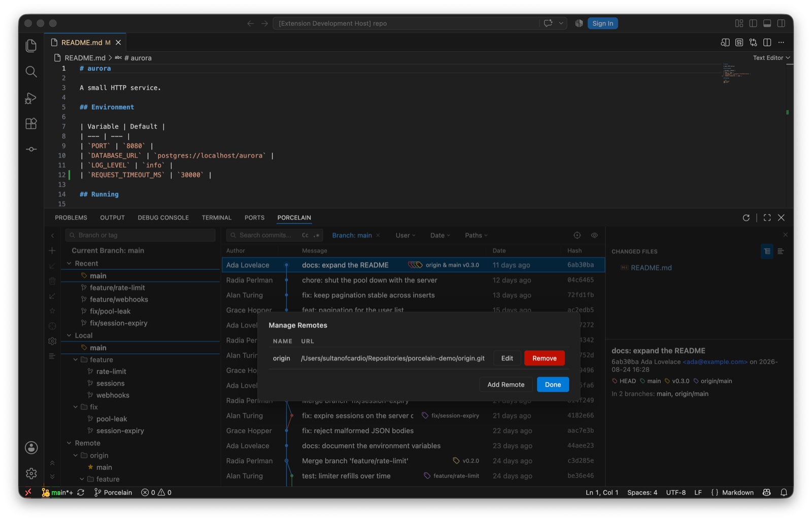Collapse the Local branches section

[70, 335]
